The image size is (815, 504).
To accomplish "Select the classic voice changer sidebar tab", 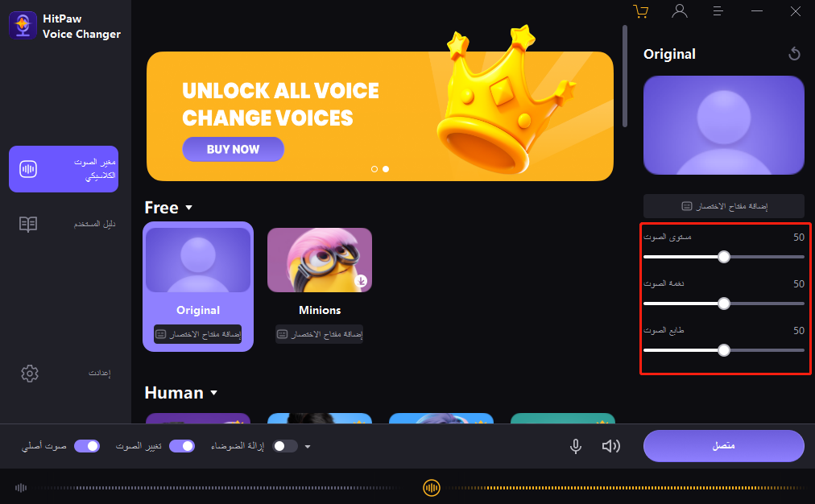I will point(64,169).
